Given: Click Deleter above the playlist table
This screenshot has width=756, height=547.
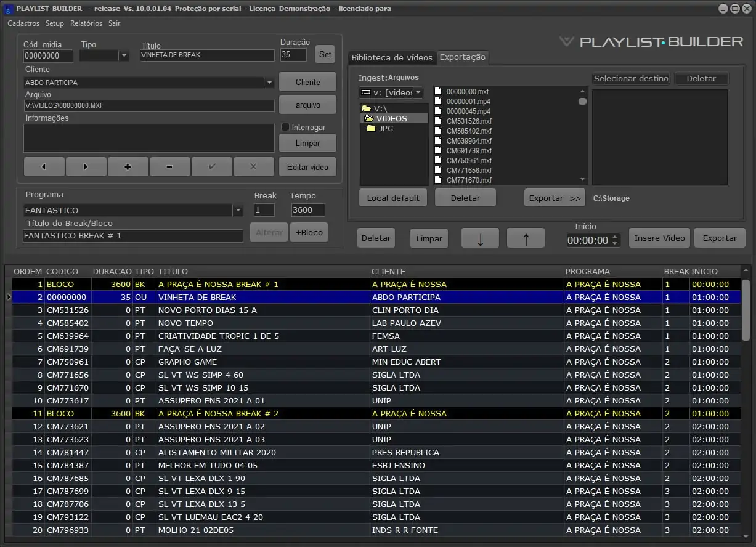Looking at the screenshot, I should [x=376, y=238].
